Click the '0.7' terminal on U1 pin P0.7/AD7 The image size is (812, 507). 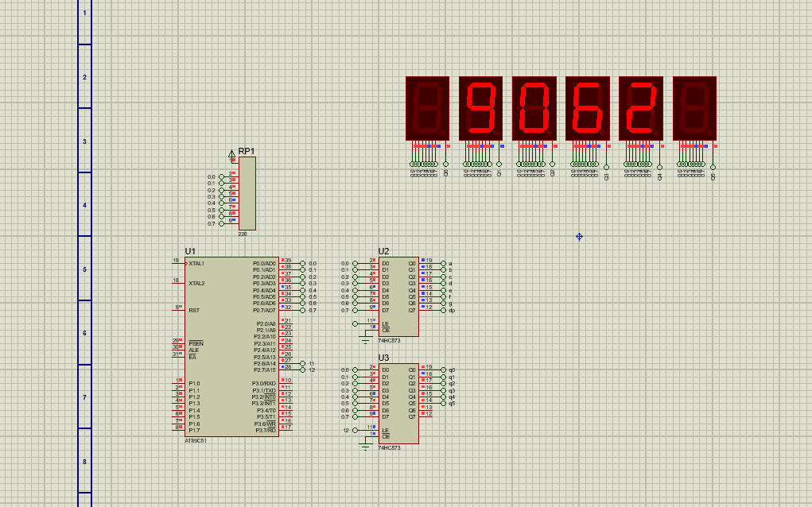303,311
